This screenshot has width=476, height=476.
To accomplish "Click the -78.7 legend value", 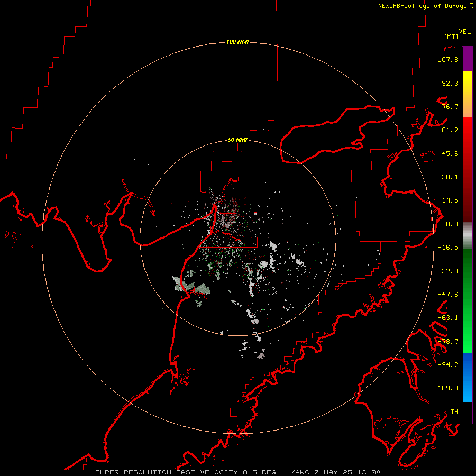I will coord(448,342).
